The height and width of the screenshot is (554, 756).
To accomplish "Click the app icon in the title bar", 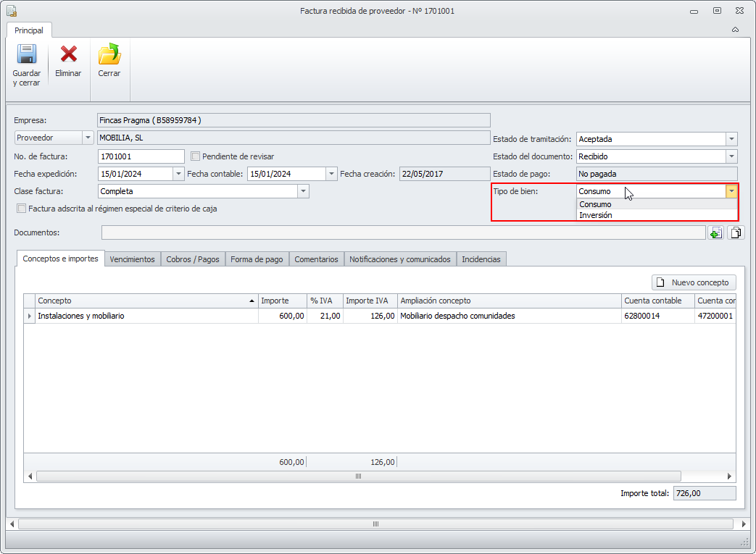I will [x=12, y=11].
